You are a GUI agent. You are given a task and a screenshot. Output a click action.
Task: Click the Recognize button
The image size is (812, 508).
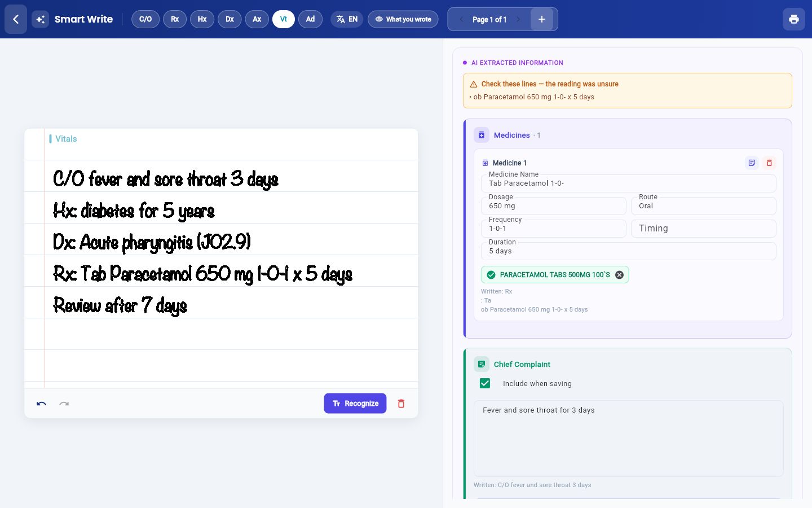(355, 404)
